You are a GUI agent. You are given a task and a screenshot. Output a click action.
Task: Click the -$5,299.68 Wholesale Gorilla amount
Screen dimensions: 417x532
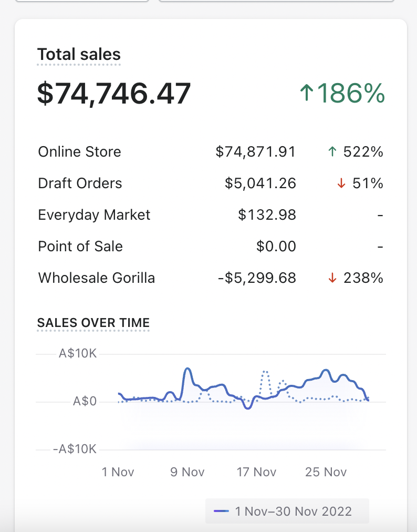257,278
